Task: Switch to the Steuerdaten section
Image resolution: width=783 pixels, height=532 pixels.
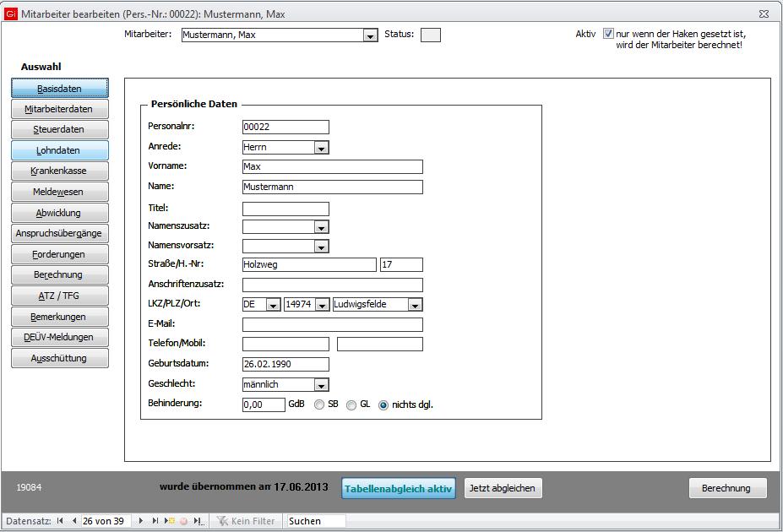Action: (60, 130)
